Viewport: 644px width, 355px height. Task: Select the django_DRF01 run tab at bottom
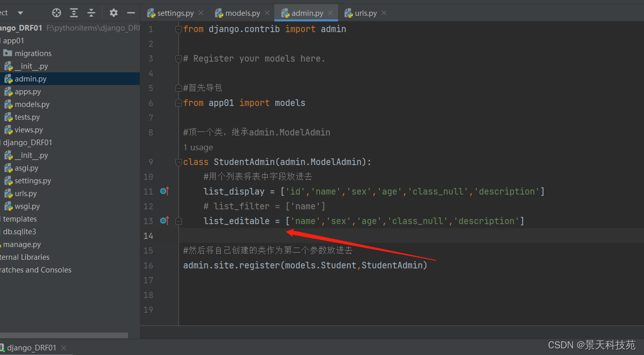click(32, 347)
